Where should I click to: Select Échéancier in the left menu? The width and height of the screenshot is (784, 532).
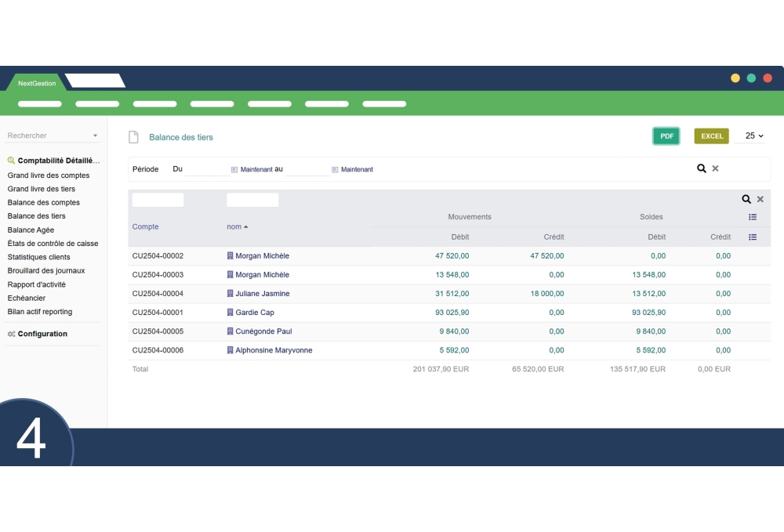click(27, 298)
